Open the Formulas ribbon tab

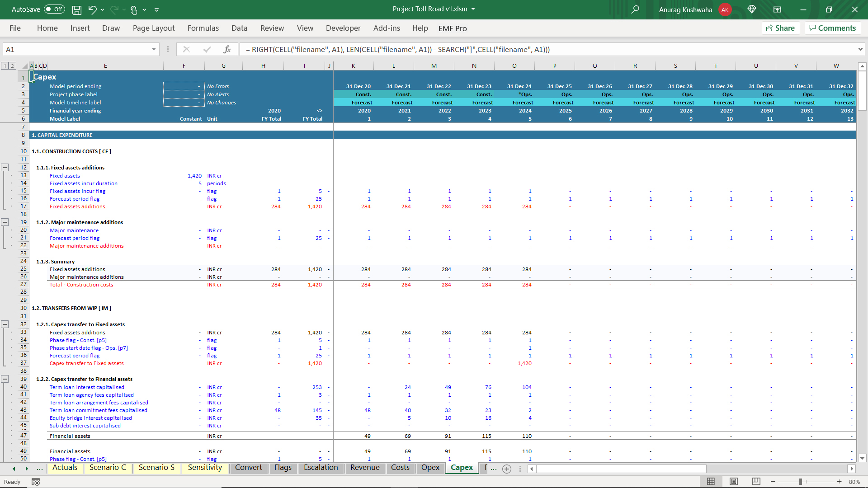203,28
